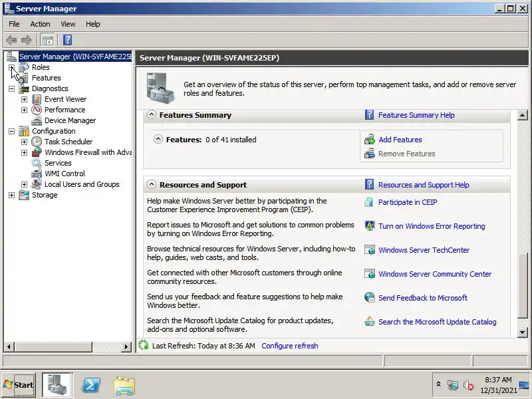Open Windows Server TechCenter link
Viewport: 532px width, 399px height.
(x=424, y=250)
